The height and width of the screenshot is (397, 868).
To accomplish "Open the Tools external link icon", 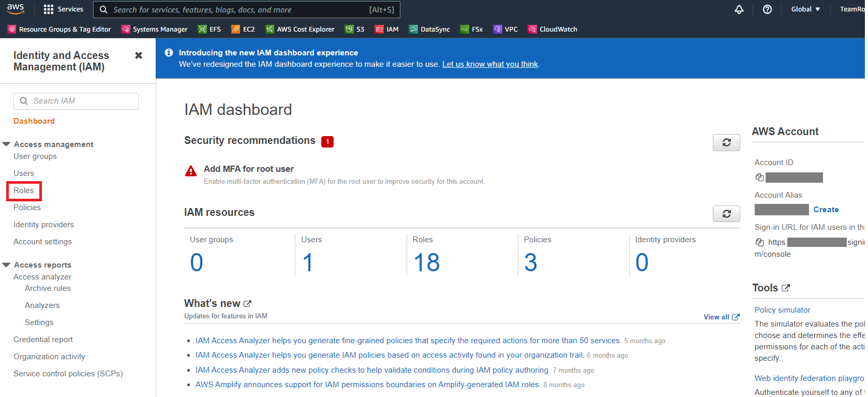I will coord(786,288).
